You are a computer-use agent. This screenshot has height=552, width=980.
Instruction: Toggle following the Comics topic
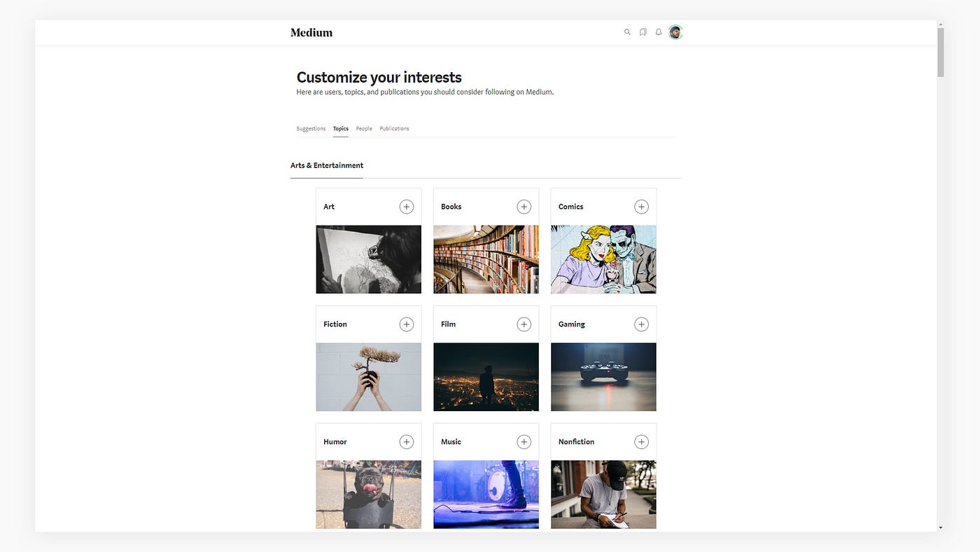pos(641,206)
